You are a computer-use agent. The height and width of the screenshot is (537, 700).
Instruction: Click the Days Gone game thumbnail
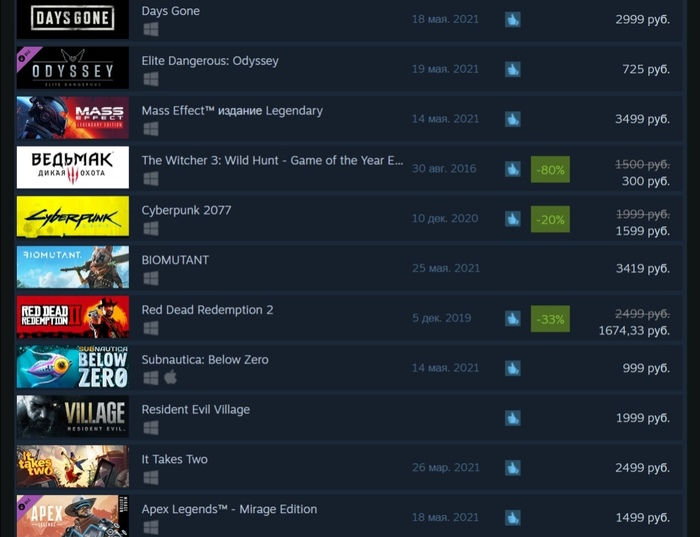(73, 19)
